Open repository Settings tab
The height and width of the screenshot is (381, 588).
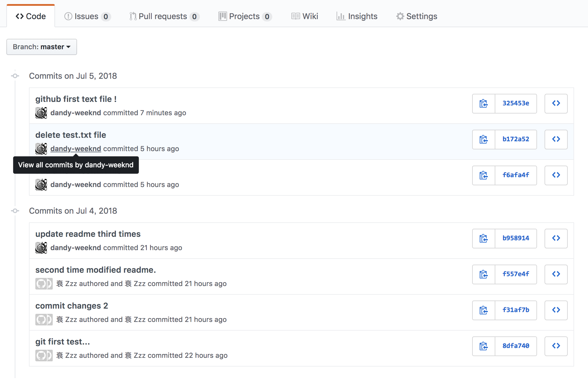pyautogui.click(x=417, y=16)
